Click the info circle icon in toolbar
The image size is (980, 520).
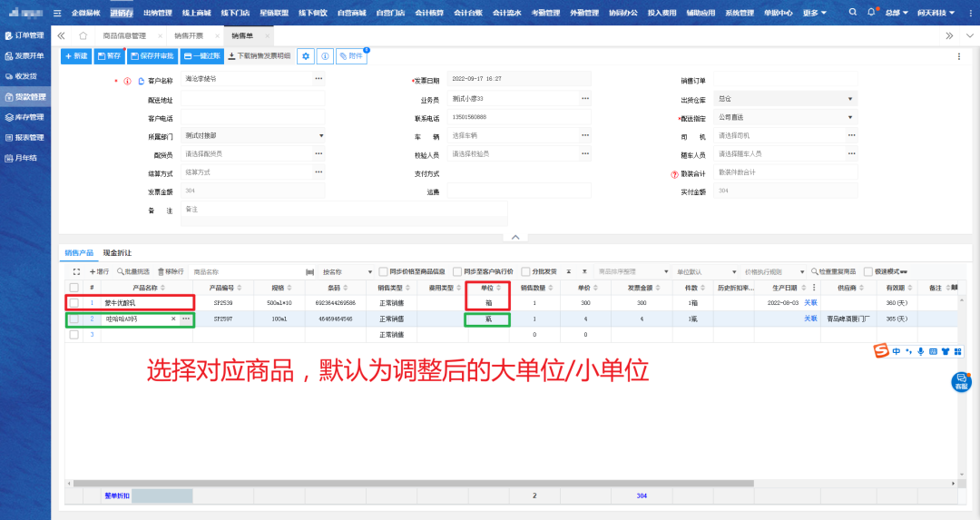[325, 56]
